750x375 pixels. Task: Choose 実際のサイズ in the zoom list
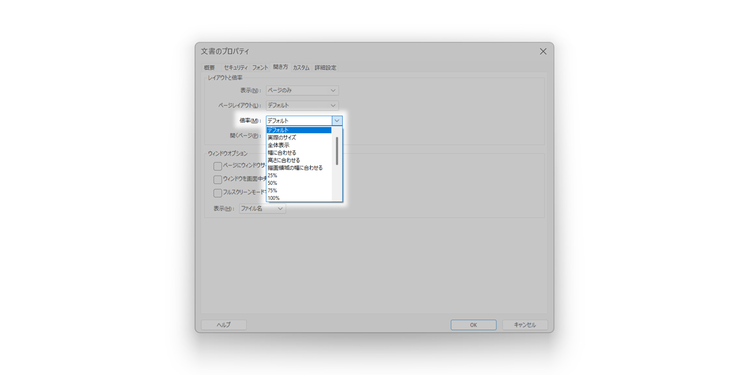[299, 138]
